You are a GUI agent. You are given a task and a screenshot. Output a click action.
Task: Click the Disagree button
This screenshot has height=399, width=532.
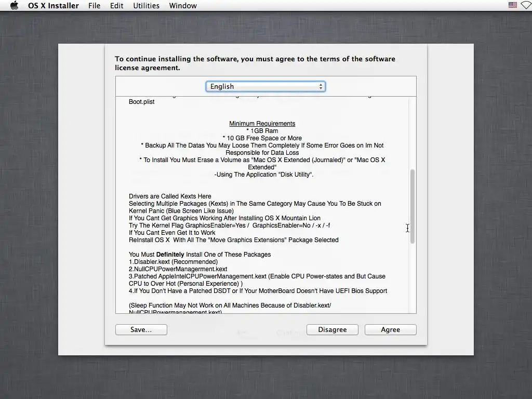332,329
